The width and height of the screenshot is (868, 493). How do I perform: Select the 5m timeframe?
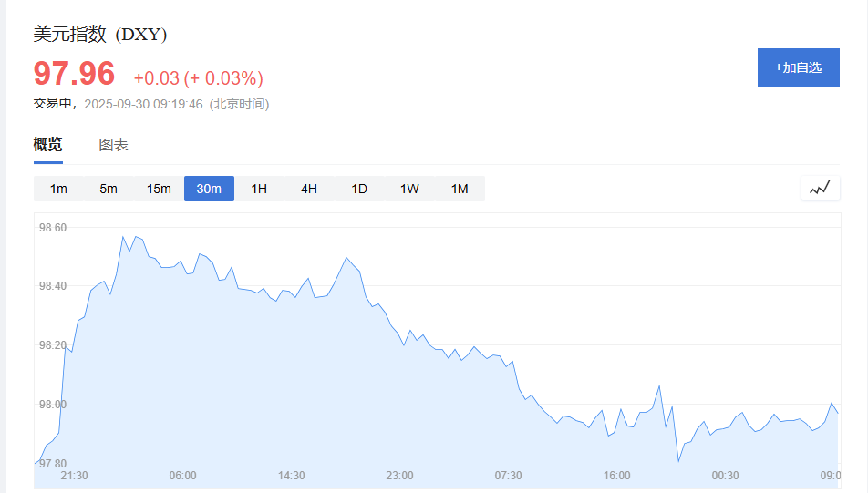[x=108, y=189]
